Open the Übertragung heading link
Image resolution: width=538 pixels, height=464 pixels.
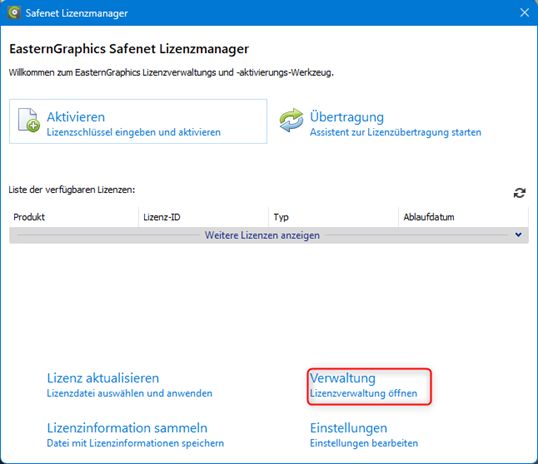pos(347,117)
